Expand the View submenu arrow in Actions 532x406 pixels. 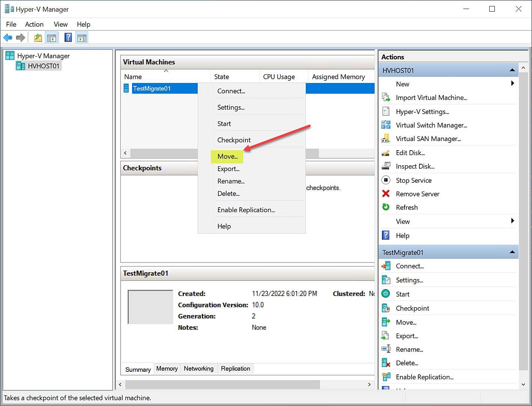[512, 221]
